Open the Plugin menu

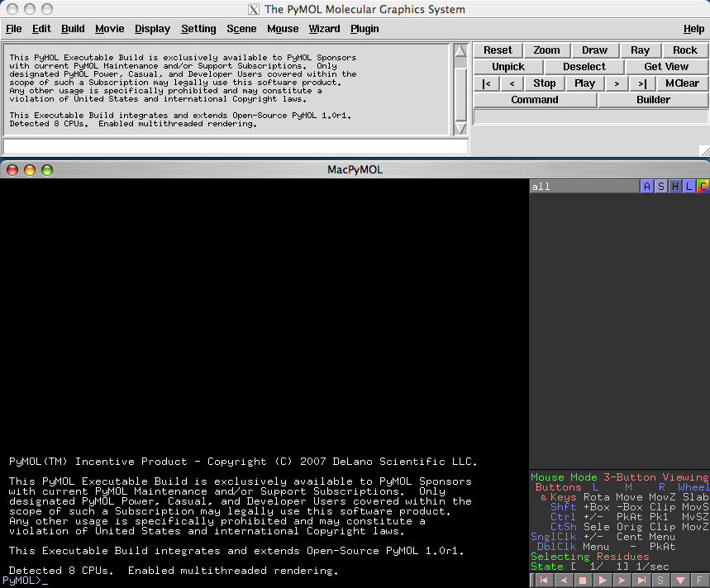365,29
